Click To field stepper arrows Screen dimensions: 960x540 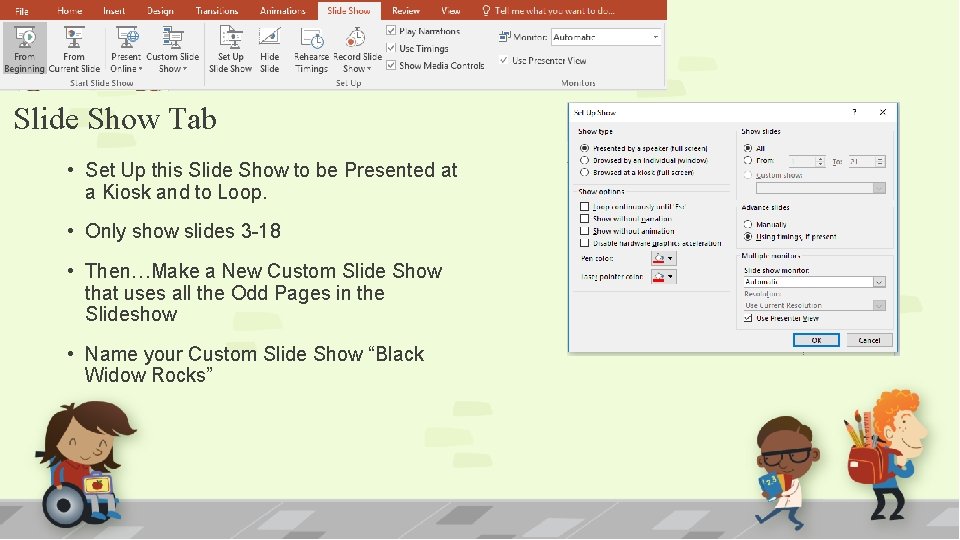point(880,161)
